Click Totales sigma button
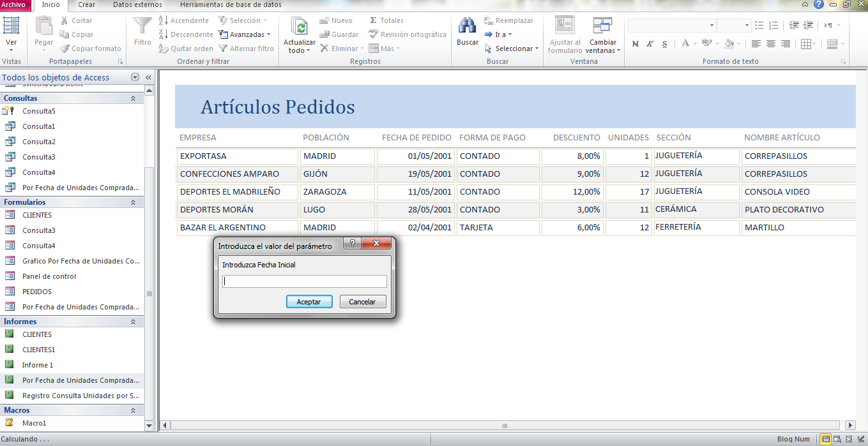This screenshot has height=446, width=868. (386, 20)
